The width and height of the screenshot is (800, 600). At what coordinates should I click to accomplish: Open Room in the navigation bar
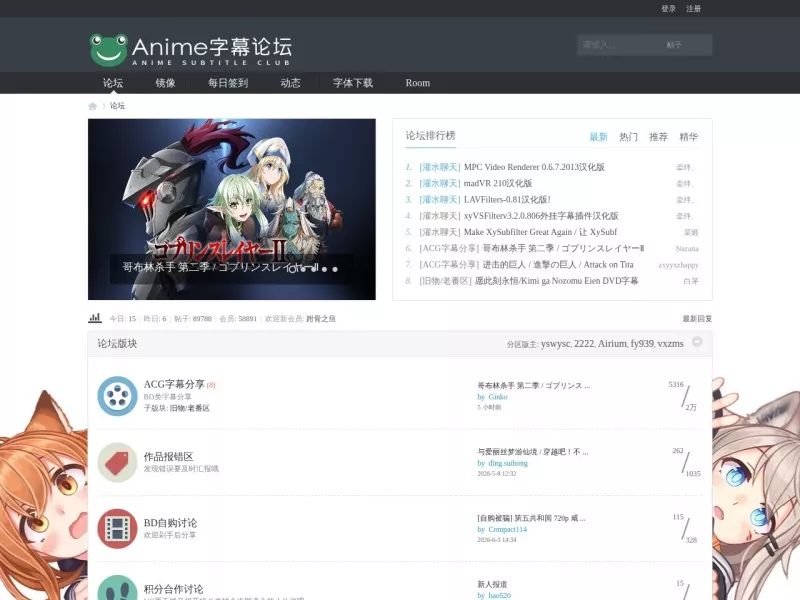(418, 83)
